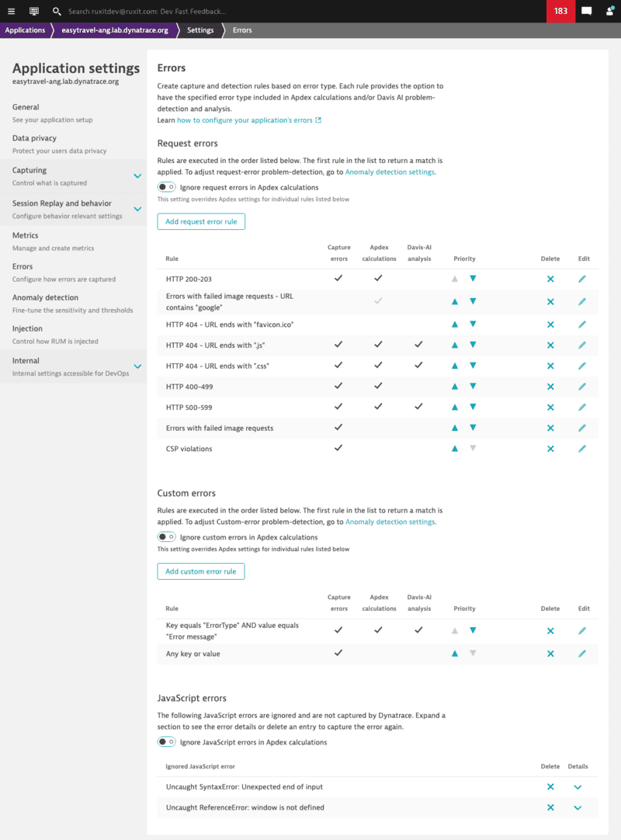
Task: Open the Applications breadcrumb
Action: coord(26,30)
